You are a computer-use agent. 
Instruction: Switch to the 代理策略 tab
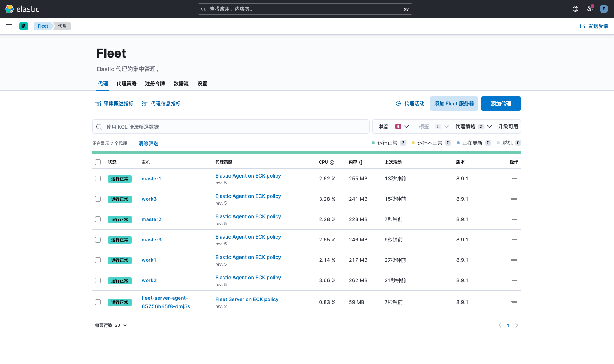click(127, 84)
